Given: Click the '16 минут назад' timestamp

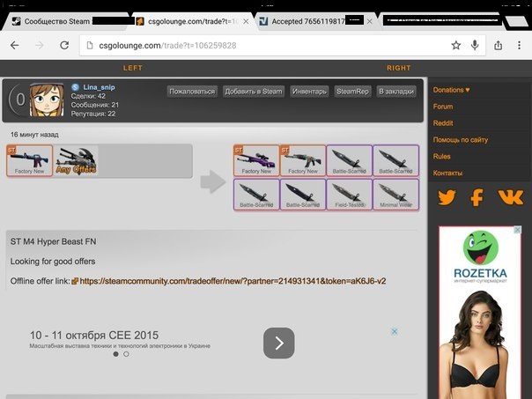Looking at the screenshot, I should [34, 135].
